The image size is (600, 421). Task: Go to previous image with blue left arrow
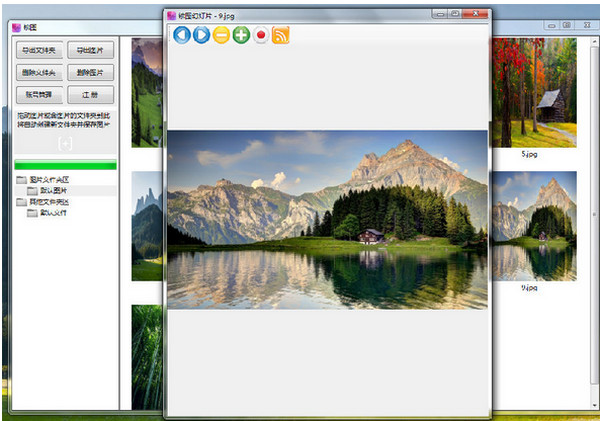[x=182, y=36]
